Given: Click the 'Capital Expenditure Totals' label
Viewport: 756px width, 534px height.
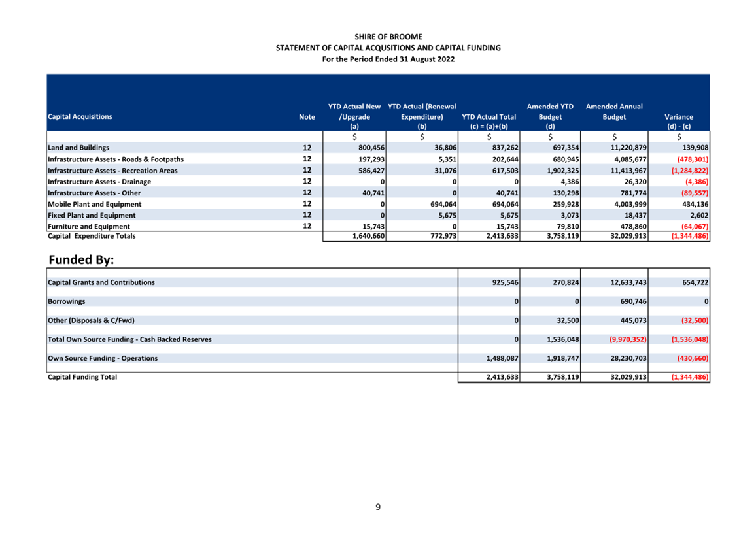Looking at the screenshot, I should pyautogui.click(x=92, y=236).
